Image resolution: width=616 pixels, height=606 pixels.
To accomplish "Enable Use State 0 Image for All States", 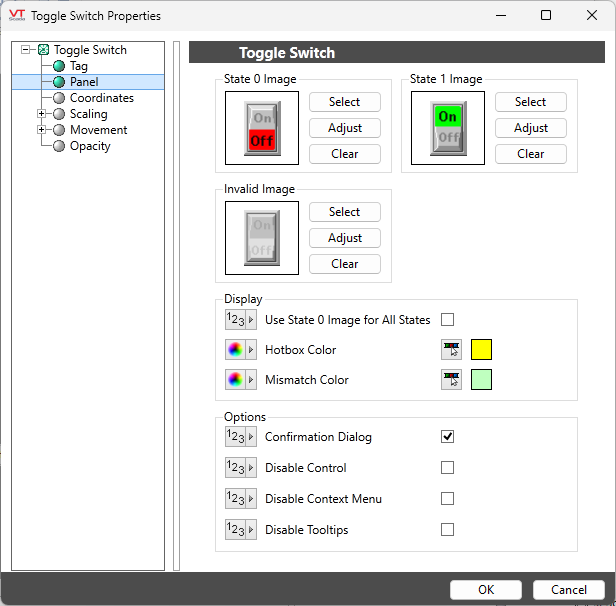I will [448, 320].
